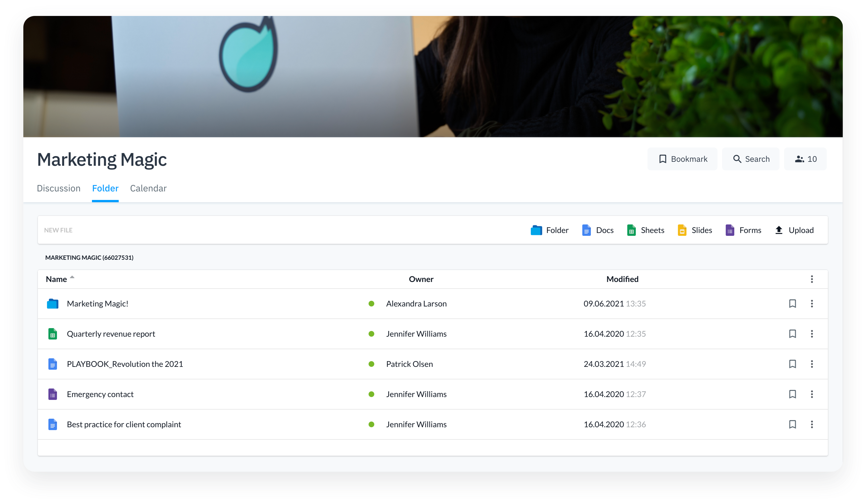Click the Upload icon button
Screen dimensions: 868x503
[779, 230]
